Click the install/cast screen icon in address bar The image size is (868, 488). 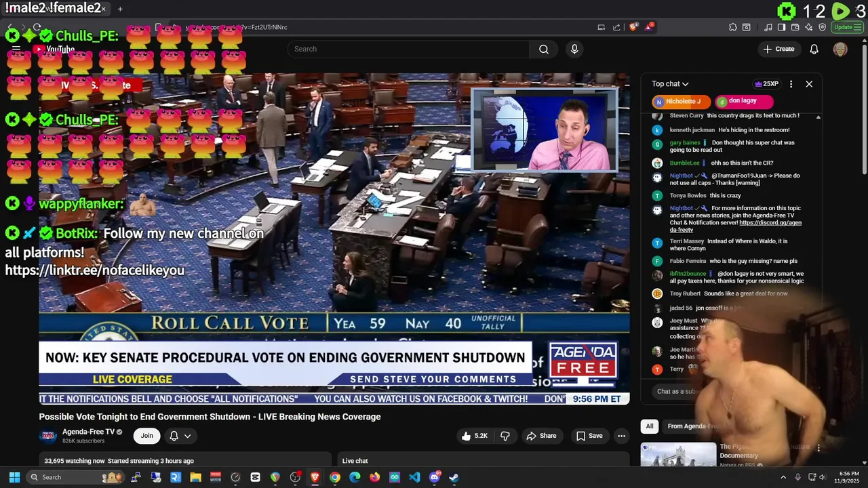click(x=601, y=27)
